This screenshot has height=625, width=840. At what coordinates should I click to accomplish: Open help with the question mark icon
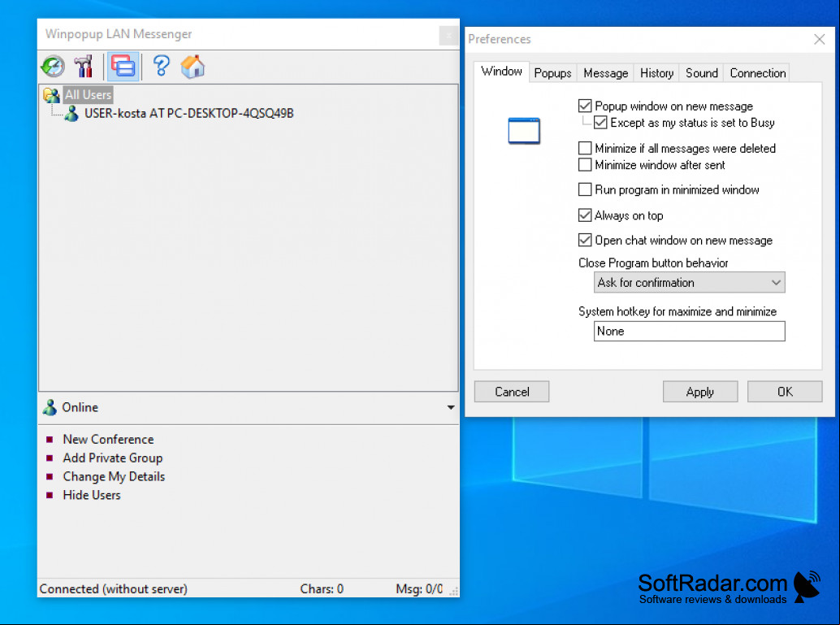tap(161, 67)
